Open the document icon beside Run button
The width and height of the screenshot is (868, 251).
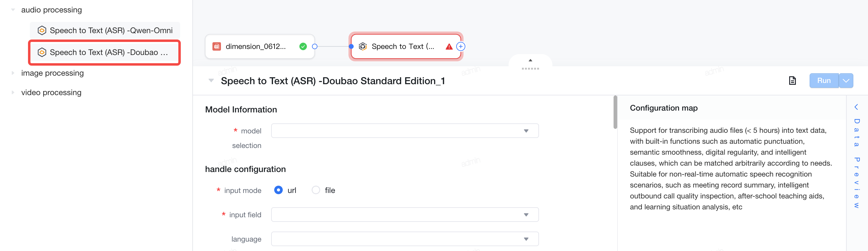pos(792,81)
